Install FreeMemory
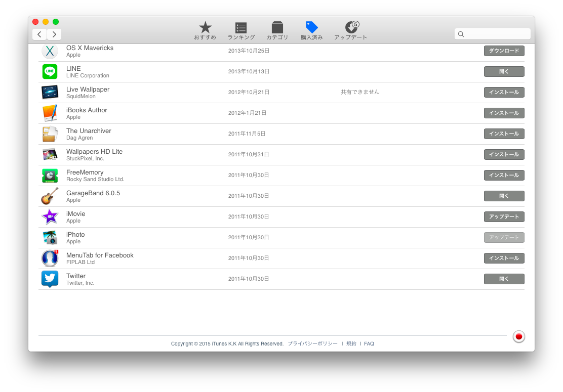 coord(504,176)
